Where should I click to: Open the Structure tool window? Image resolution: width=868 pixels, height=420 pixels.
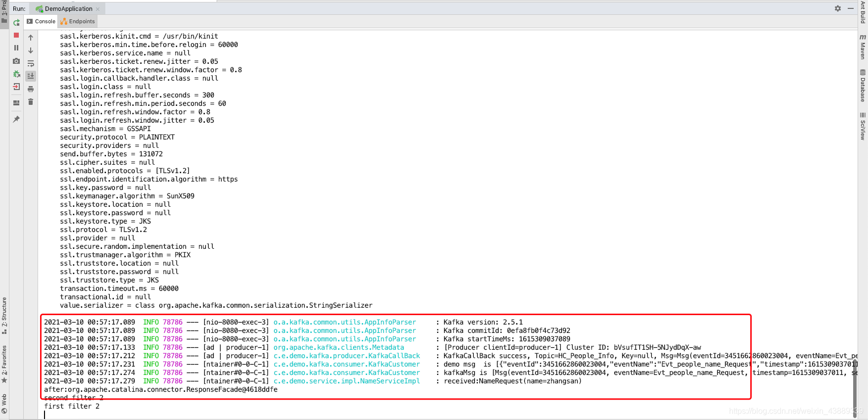(x=4, y=316)
